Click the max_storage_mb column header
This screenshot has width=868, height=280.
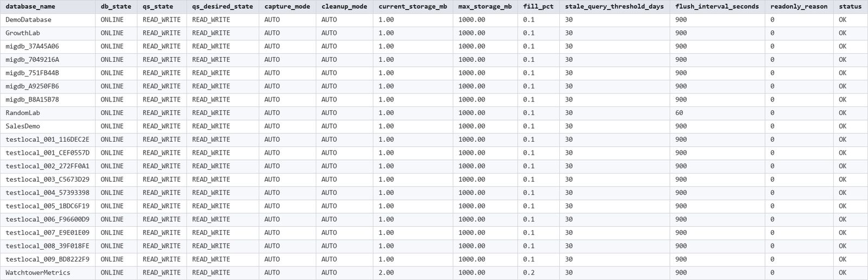coord(485,7)
